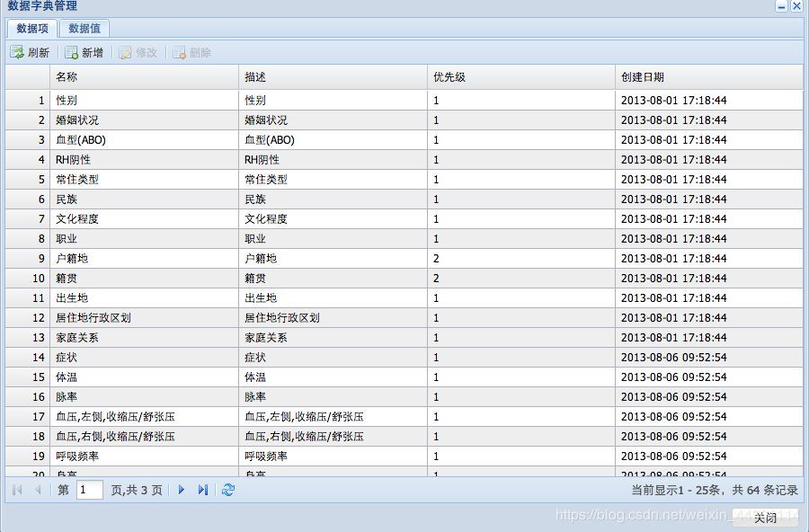Select the 体温 name cell
The height and width of the screenshot is (532, 809).
pos(144,377)
